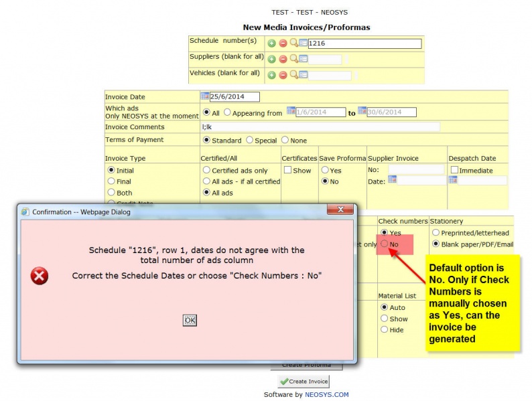Search schedule numbers with magnifier icon

pyautogui.click(x=294, y=43)
